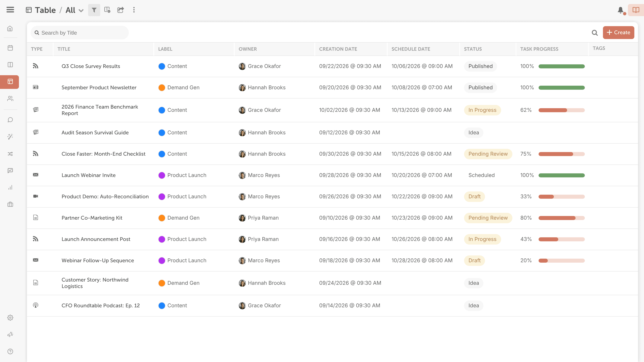The width and height of the screenshot is (644, 362).
Task: Click the Create button
Action: tap(618, 32)
